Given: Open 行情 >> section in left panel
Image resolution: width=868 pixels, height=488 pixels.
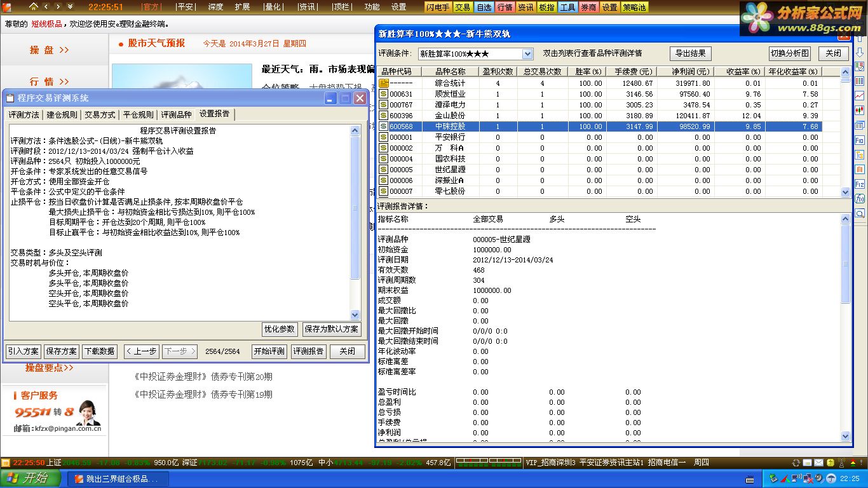Looking at the screenshot, I should [50, 81].
